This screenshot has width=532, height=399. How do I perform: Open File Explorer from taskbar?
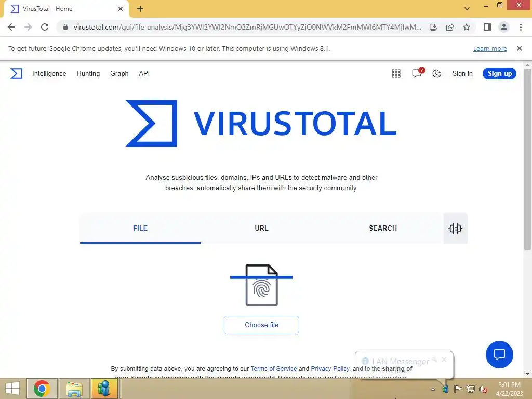click(74, 389)
